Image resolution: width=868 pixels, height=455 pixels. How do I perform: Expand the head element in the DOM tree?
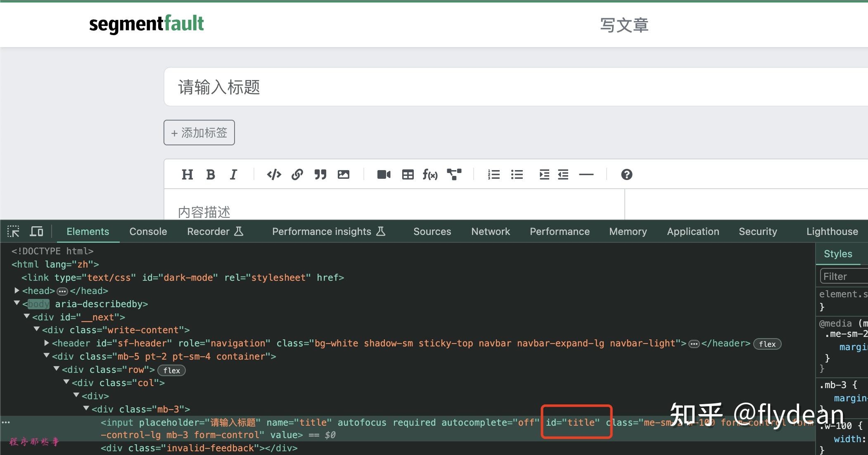tap(17, 290)
